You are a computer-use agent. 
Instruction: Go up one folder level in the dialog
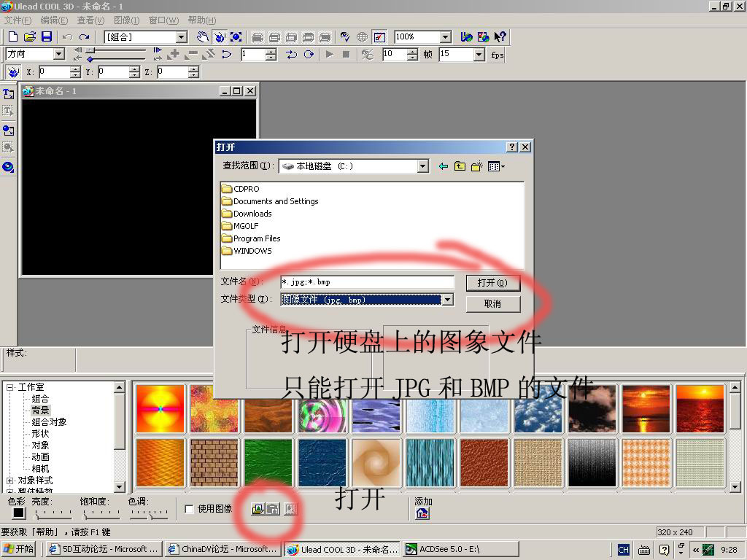[x=460, y=166]
